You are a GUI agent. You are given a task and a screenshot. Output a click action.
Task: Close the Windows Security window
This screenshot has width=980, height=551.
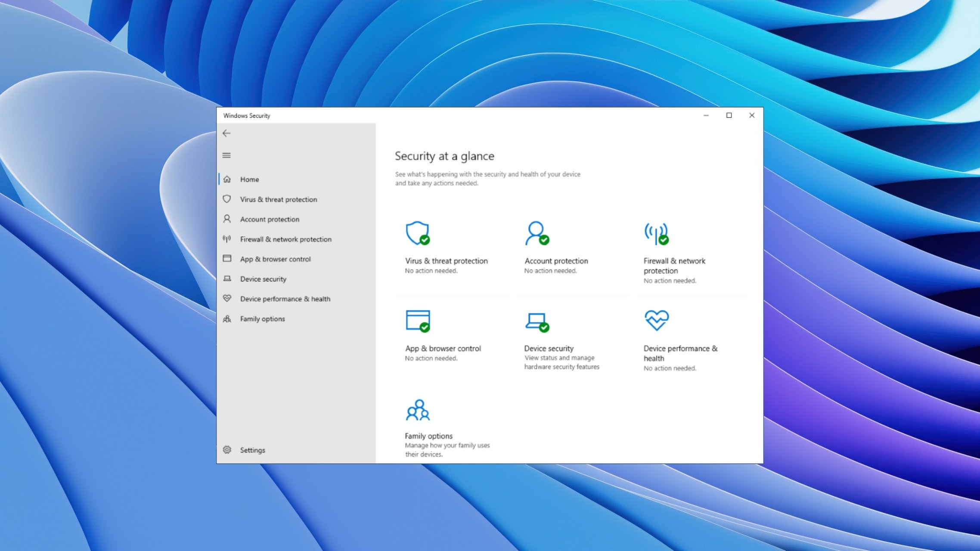752,115
